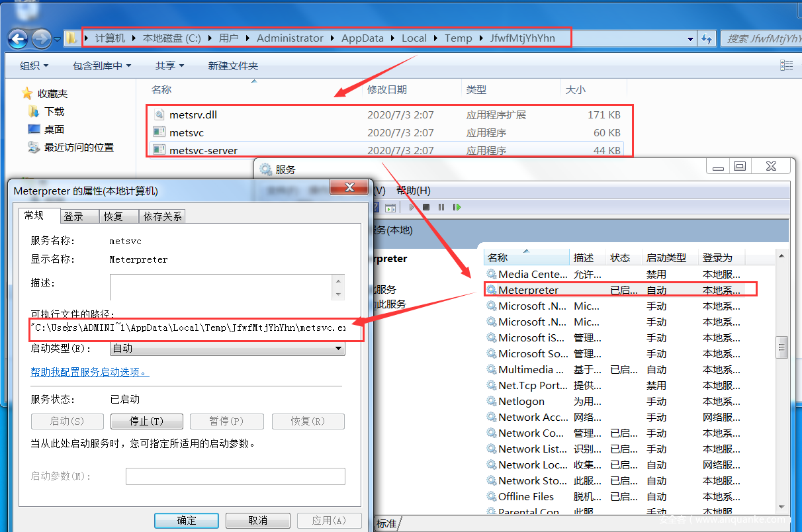Click gear icon of Offline Files service row

(492, 496)
